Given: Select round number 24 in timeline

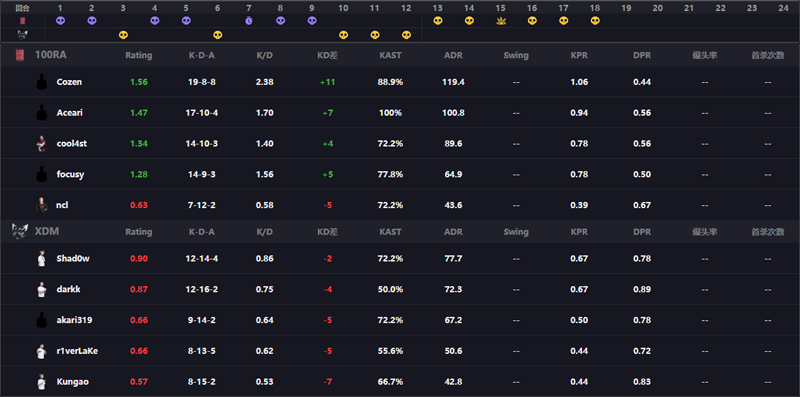Looking at the screenshot, I should (x=784, y=8).
